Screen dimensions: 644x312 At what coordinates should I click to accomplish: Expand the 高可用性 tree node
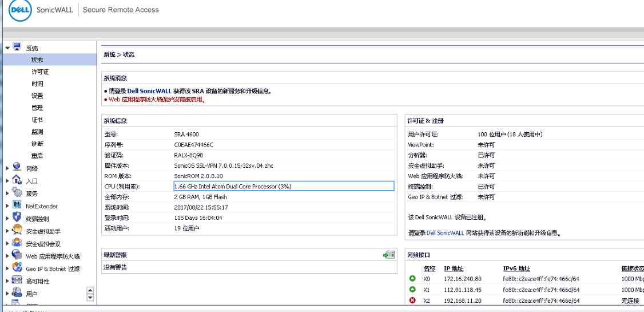(x=7, y=281)
